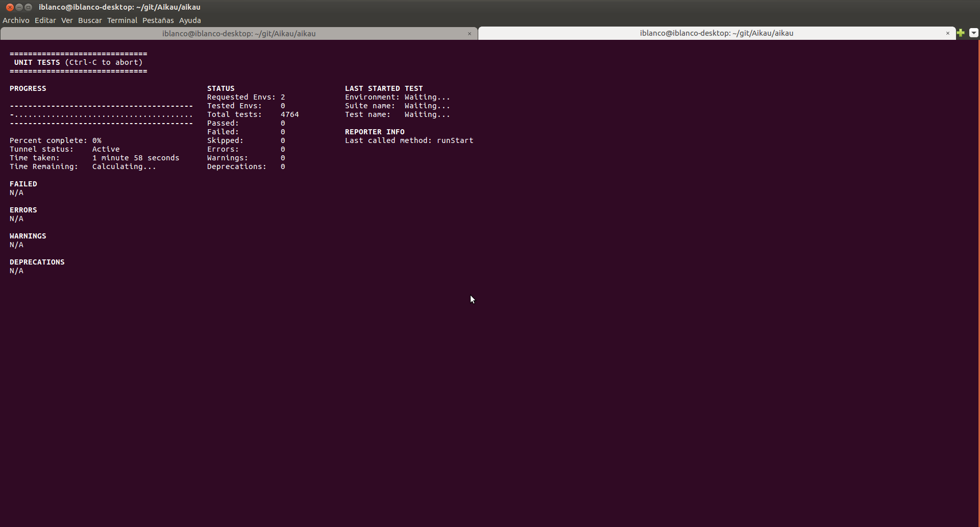Click the Skipped: label in STATUS
980x527 pixels.
[x=225, y=140]
